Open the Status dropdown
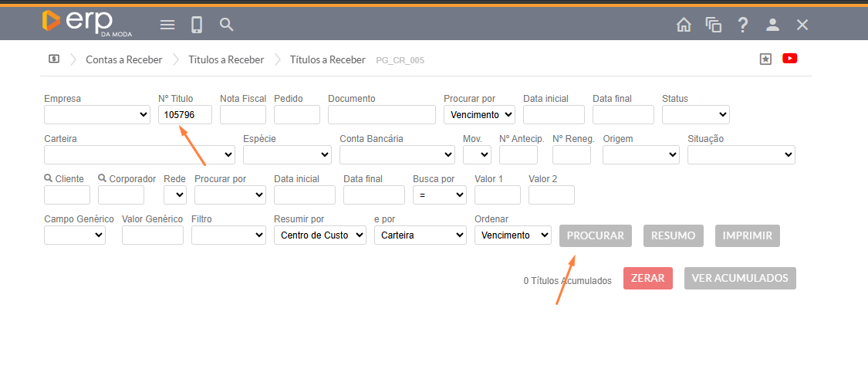868x369 pixels. pos(695,115)
